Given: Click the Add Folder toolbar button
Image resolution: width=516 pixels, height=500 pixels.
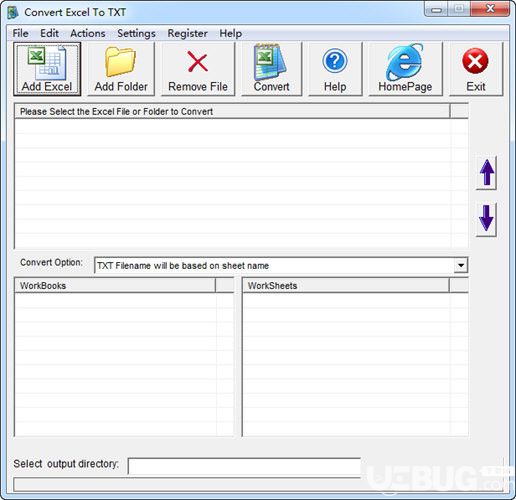Looking at the screenshot, I should 121,69.
